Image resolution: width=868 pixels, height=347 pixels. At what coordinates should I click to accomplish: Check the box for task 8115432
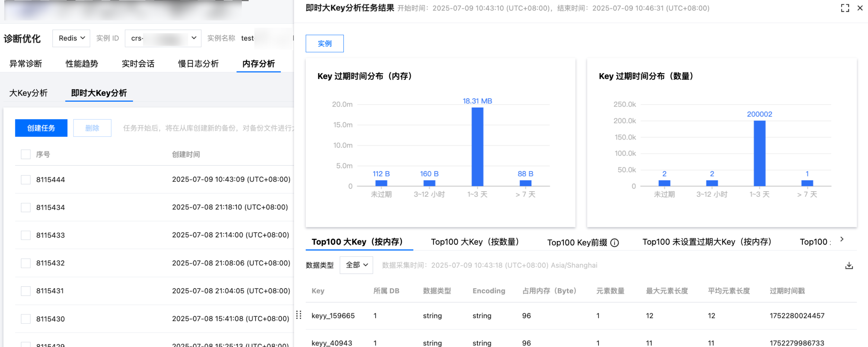[x=26, y=263]
